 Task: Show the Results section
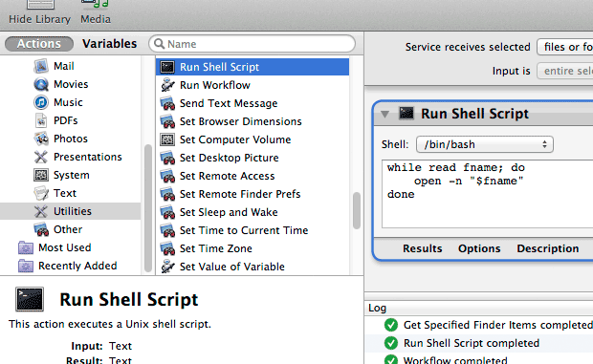pos(423,248)
